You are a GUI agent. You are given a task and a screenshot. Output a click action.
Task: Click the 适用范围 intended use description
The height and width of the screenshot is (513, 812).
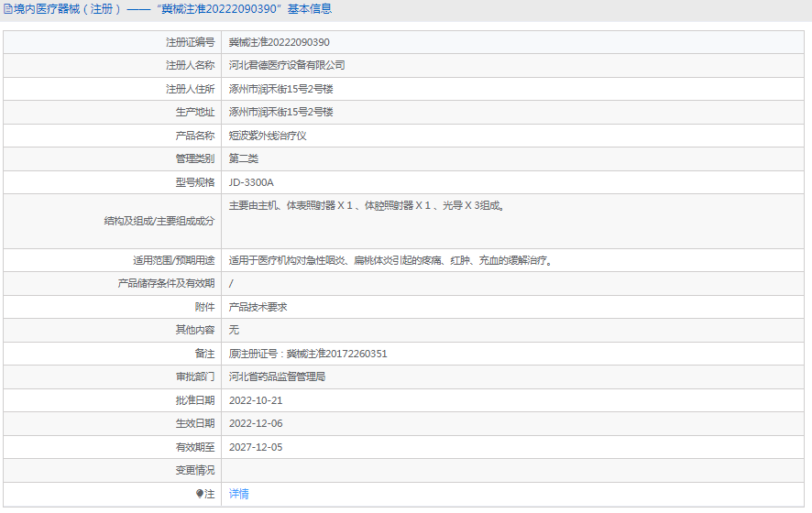(x=390, y=260)
